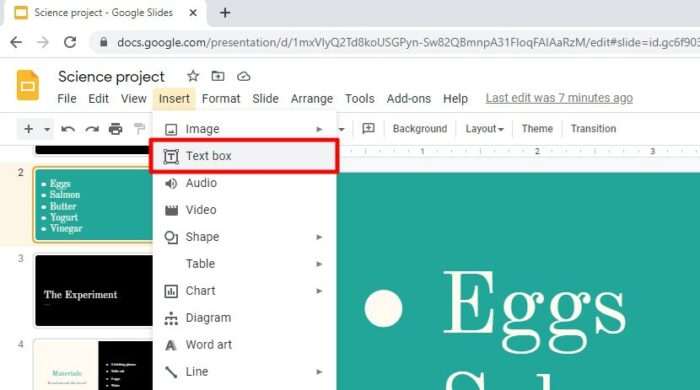The width and height of the screenshot is (700, 390).
Task: Expand the Chart submenu arrow
Action: click(x=319, y=291)
